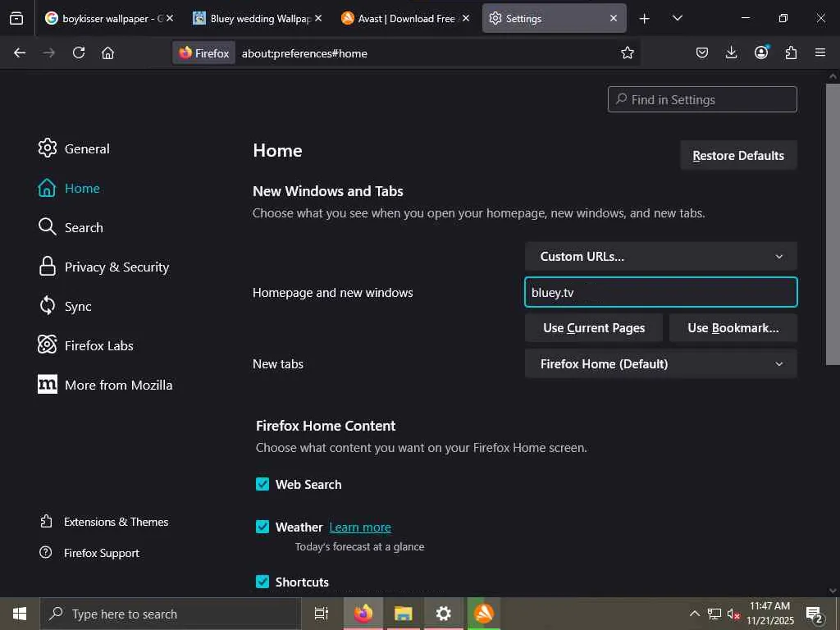
Task: Show hidden system tray icons
Action: [x=694, y=614]
